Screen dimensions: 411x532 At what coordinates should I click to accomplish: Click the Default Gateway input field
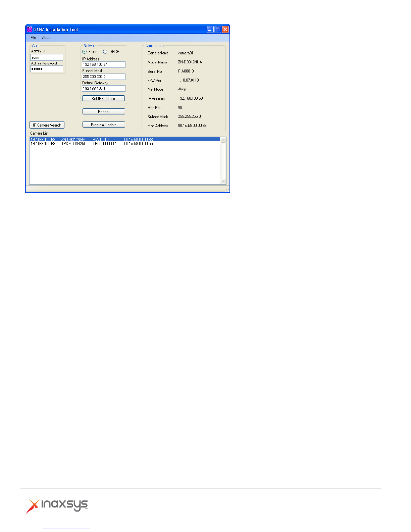pos(104,89)
